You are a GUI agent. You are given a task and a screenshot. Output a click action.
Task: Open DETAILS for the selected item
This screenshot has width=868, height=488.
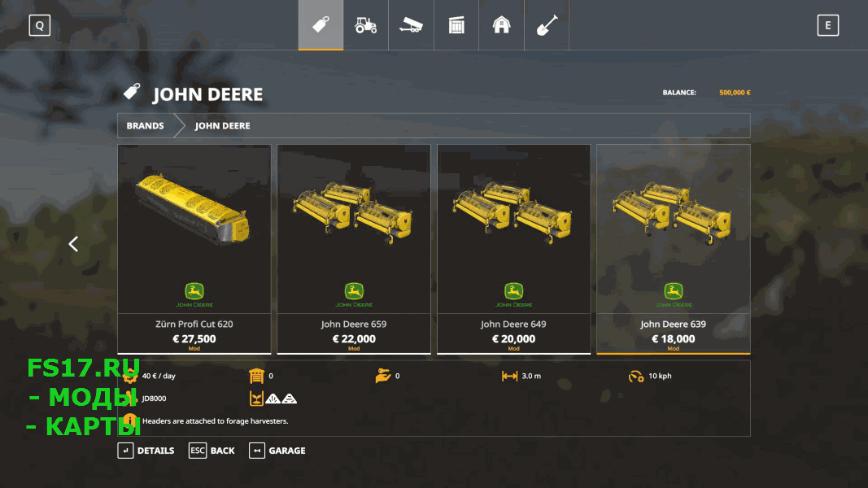(x=146, y=451)
